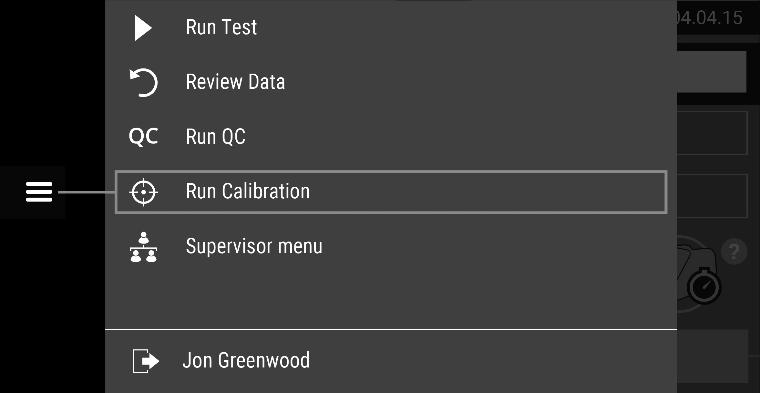Click the light gray bar behind the menu
The image size is (760, 393).
point(711,72)
